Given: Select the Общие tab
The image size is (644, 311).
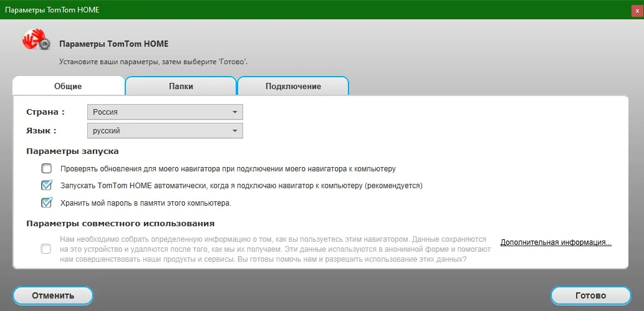Looking at the screenshot, I should [68, 86].
